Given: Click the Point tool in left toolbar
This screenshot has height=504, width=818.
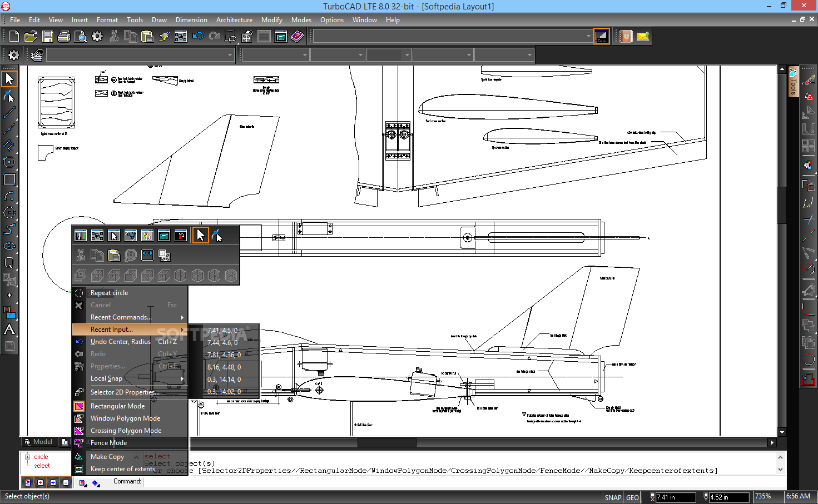Looking at the screenshot, I should (x=9, y=295).
